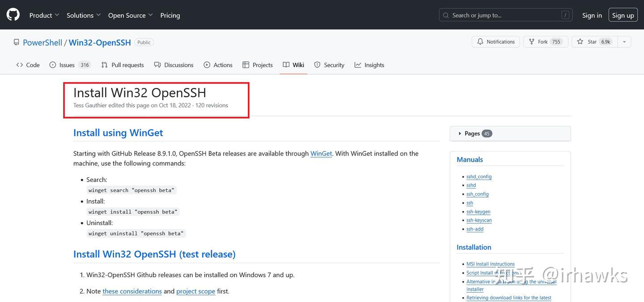Expand the Pages 45 list
Image resolution: width=644 pixels, height=302 pixels.
510,134
